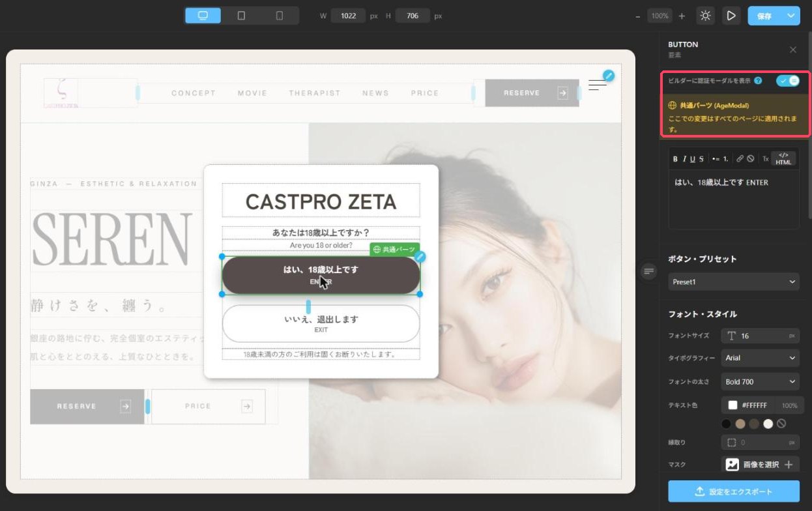Insert a bulleted list
Viewport: 812px width, 511px height.
pos(715,158)
